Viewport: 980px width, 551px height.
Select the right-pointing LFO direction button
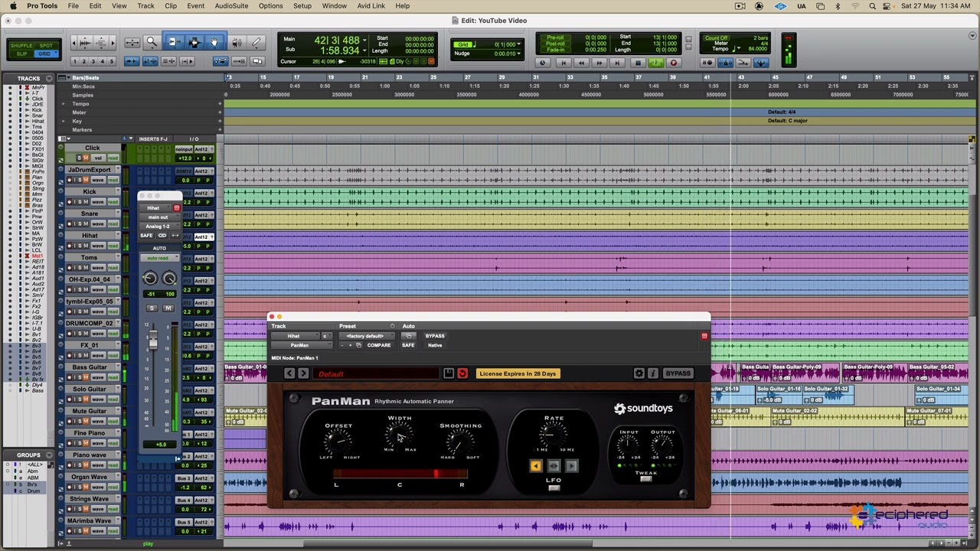click(x=571, y=466)
